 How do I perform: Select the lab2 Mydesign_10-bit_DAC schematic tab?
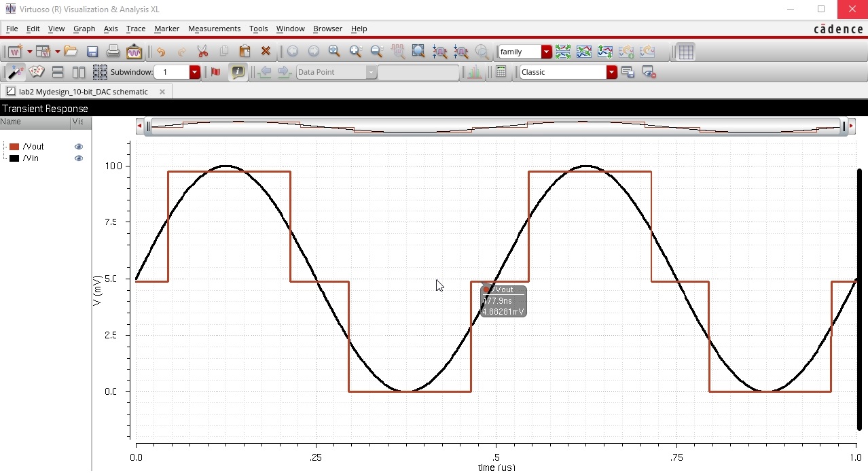click(83, 92)
